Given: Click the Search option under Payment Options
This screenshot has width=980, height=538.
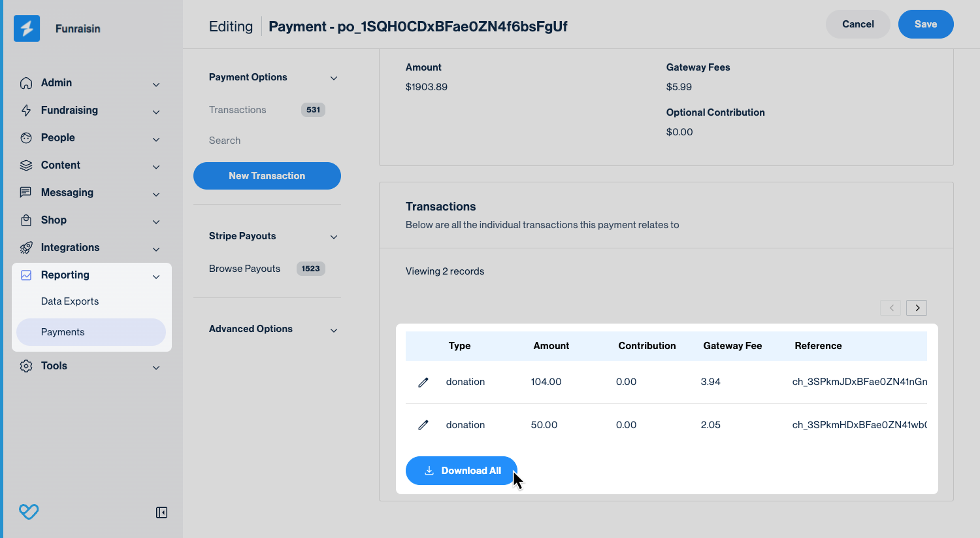Looking at the screenshot, I should click(225, 141).
